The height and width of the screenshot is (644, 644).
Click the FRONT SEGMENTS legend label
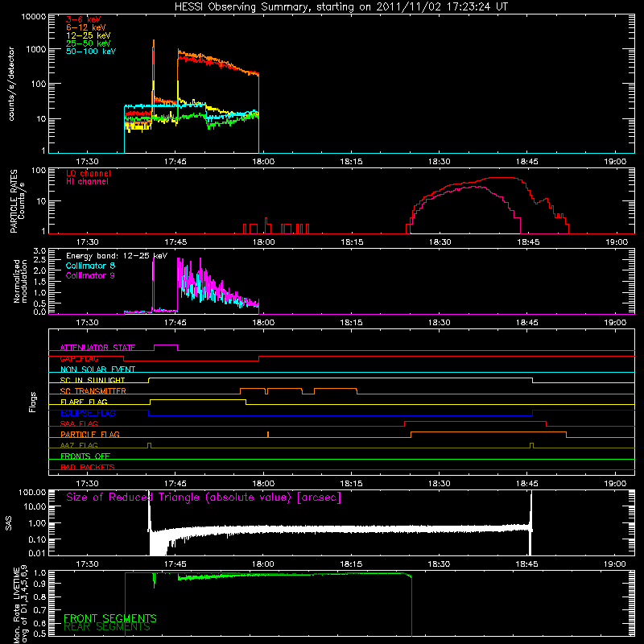[110, 618]
